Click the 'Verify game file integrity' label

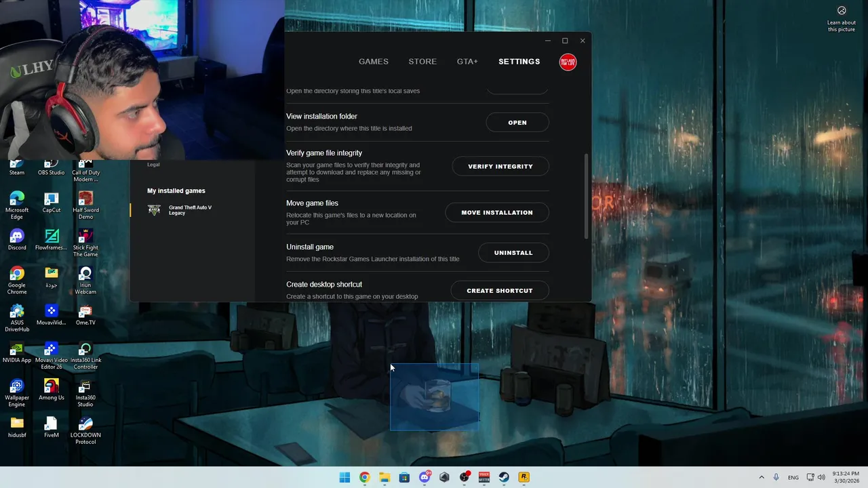[x=324, y=153]
